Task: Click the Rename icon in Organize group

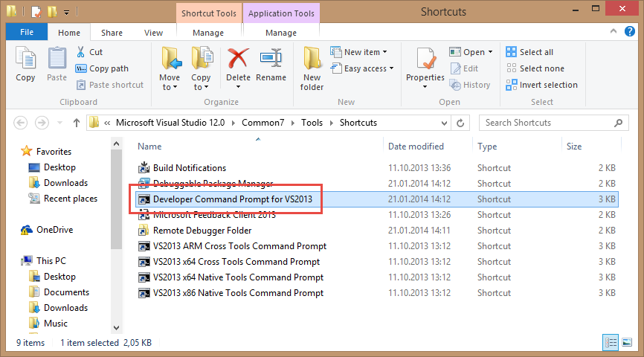Action: pos(271,58)
